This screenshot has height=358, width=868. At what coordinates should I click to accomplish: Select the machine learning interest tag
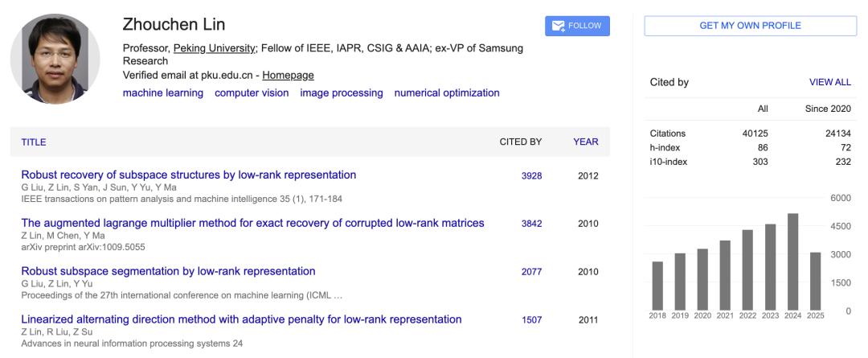pyautogui.click(x=162, y=93)
